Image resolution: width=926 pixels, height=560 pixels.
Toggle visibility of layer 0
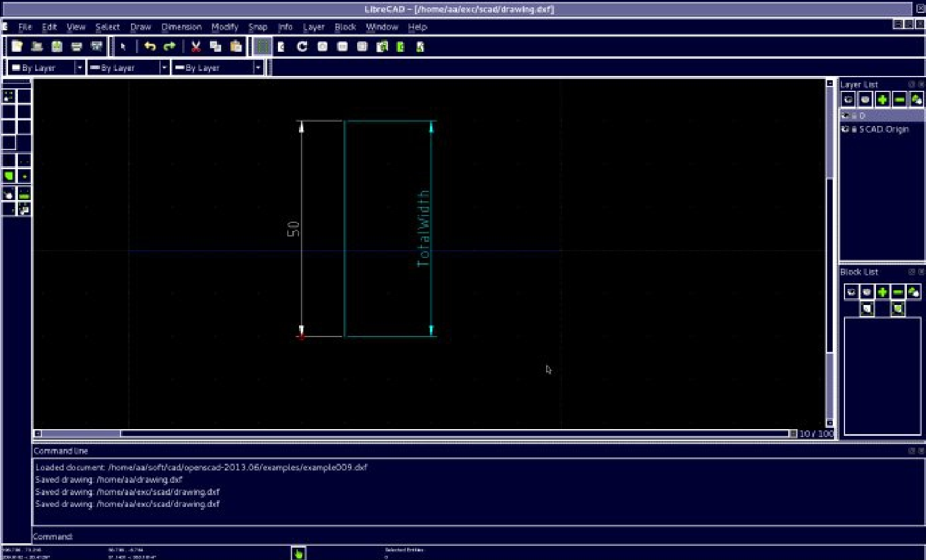coord(846,116)
